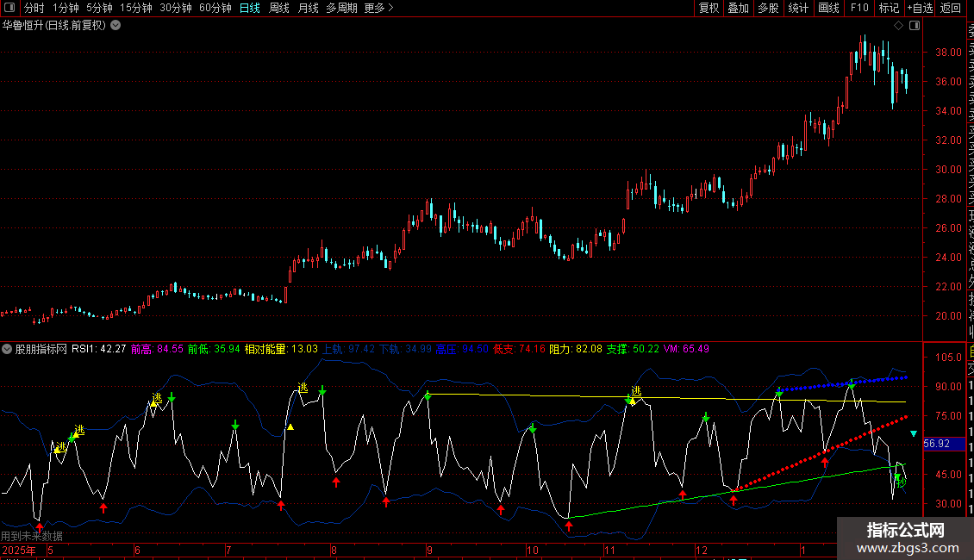Click the red up arrow near month 5
The height and width of the screenshot is (560, 974).
(40, 526)
